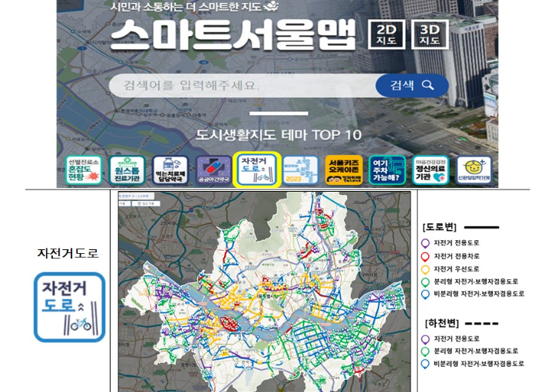Image resolution: width=545 pixels, height=392 pixels.
Task: Switch to the 2D 지도 view
Action: (x=387, y=34)
